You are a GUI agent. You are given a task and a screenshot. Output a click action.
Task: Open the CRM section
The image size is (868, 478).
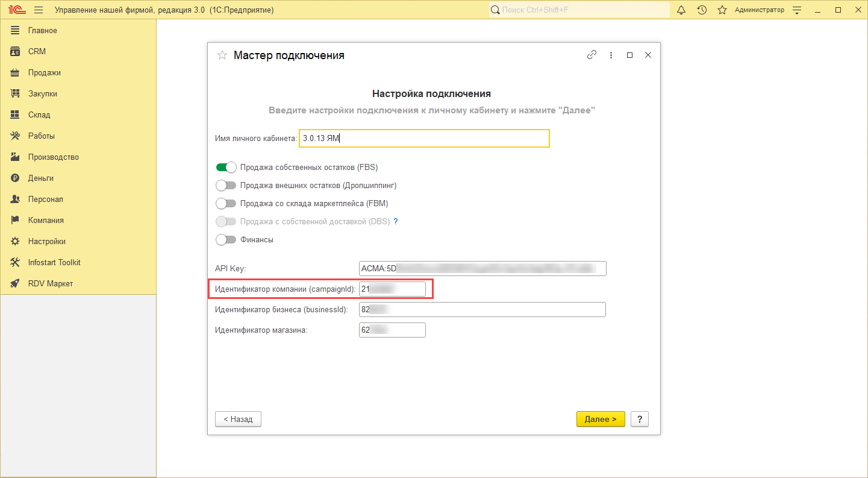(78, 51)
